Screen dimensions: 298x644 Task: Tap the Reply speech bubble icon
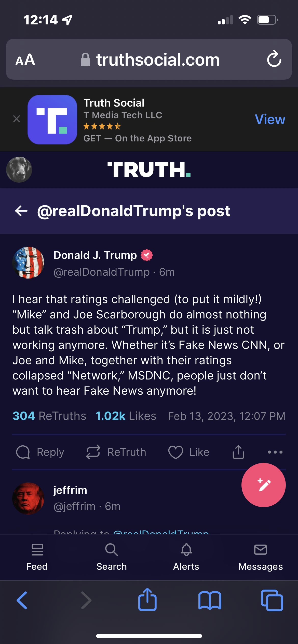pos(23,452)
